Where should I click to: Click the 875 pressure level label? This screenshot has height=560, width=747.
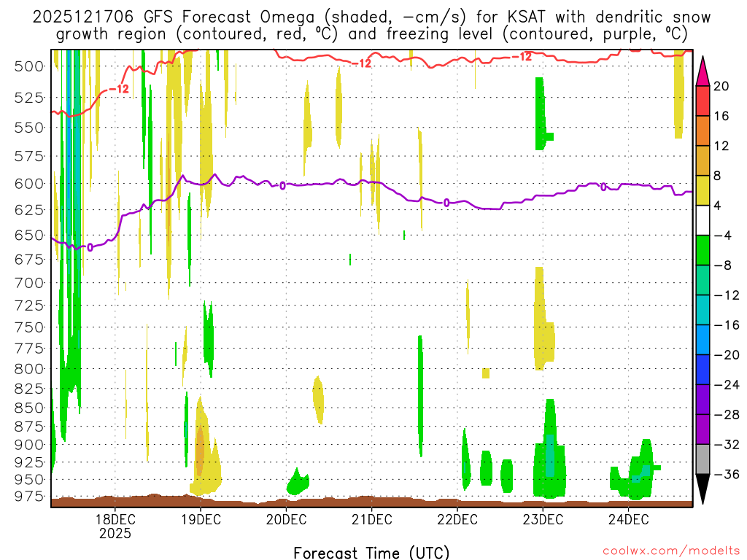pos(29,427)
